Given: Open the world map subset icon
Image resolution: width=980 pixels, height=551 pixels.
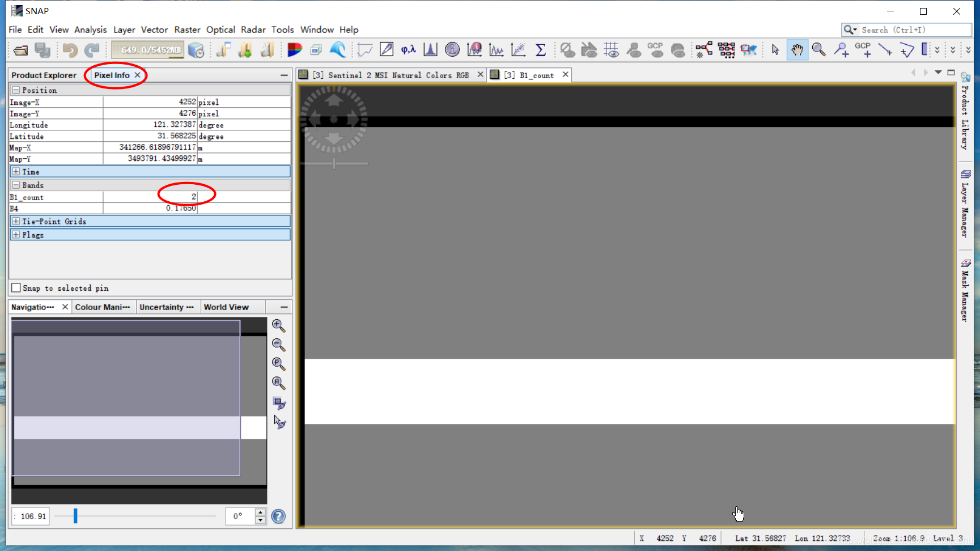Looking at the screenshot, I should coord(749,50).
